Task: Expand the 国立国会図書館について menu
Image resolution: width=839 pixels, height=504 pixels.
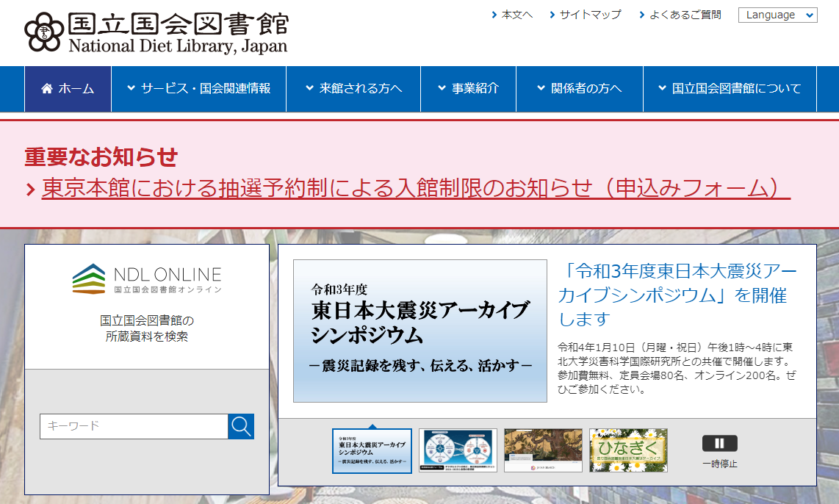Action: 730,89
